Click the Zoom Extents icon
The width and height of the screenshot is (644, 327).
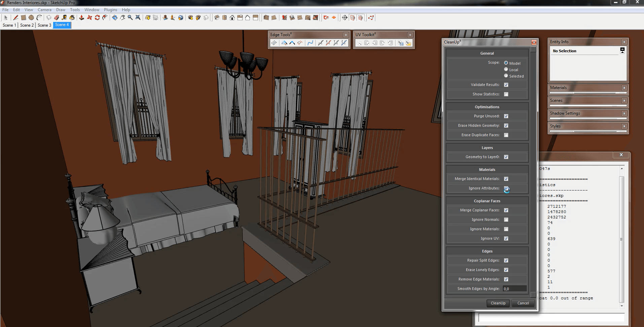pos(138,18)
